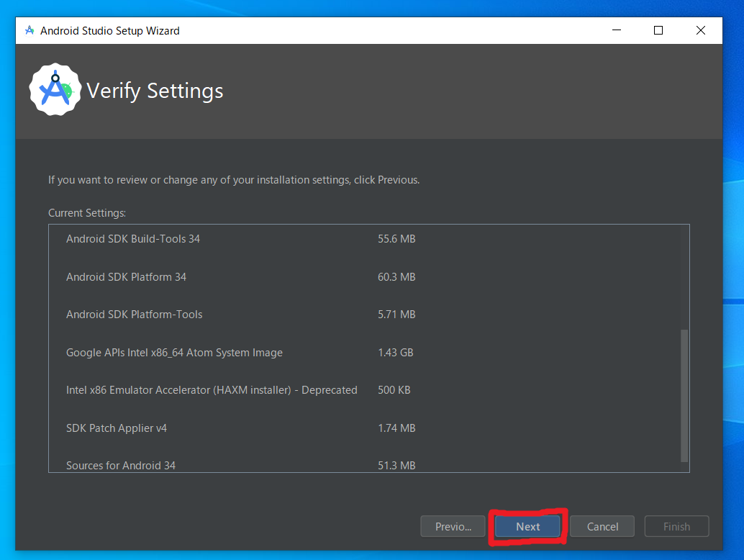Click the 500 KB size value
Viewport: 744px width, 560px height.
(x=394, y=390)
